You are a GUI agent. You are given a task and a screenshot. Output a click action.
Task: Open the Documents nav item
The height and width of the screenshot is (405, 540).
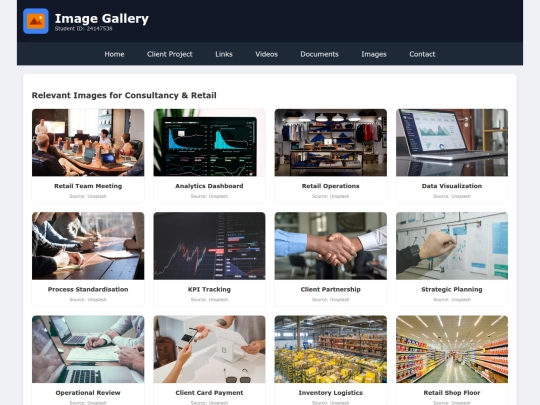319,54
